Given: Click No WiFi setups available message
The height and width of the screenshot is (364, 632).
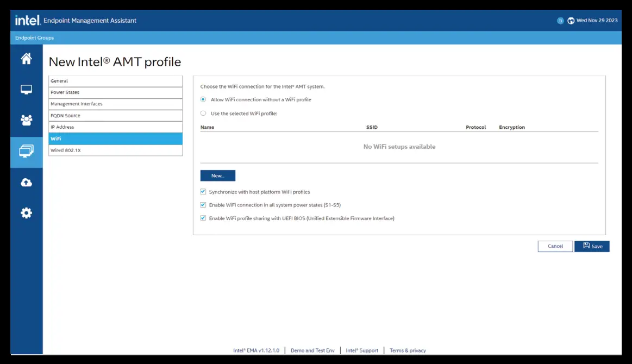Looking at the screenshot, I should tap(399, 147).
